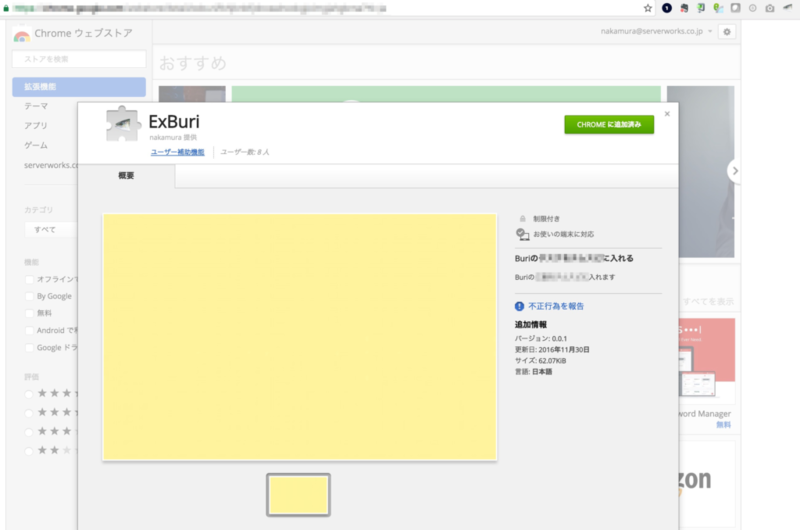This screenshot has width=800, height=530.
Task: Click the ExBuri extension title
Action: coord(174,121)
